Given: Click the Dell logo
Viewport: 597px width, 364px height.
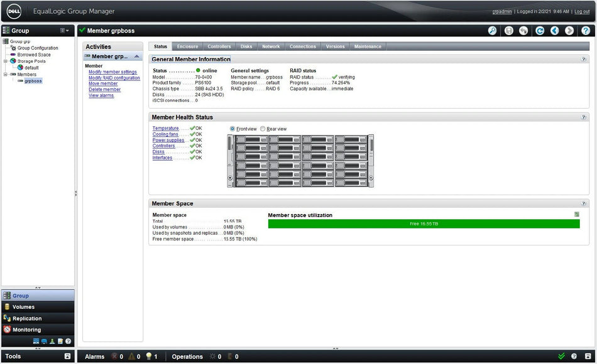Looking at the screenshot, I should [14, 11].
